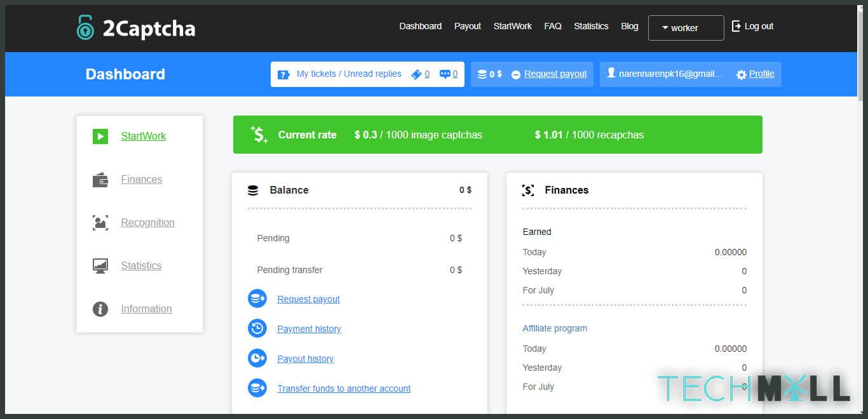868x419 pixels.
Task: Click Request payout in blue header
Action: point(555,74)
